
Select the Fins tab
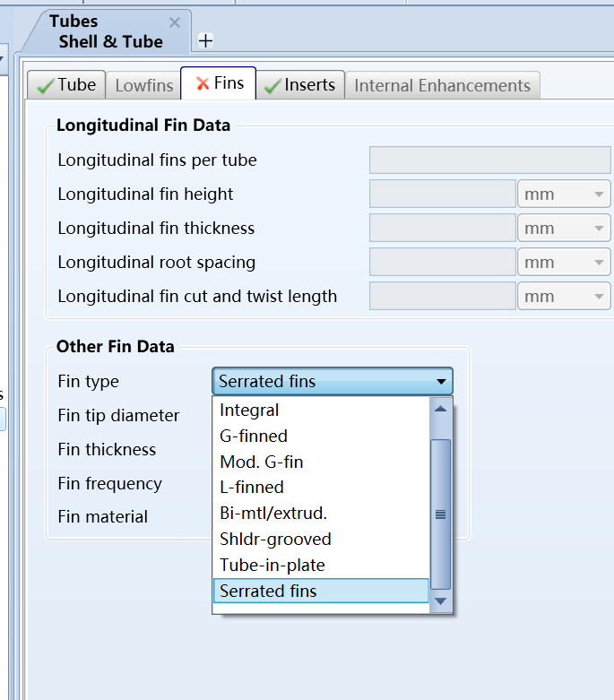219,84
